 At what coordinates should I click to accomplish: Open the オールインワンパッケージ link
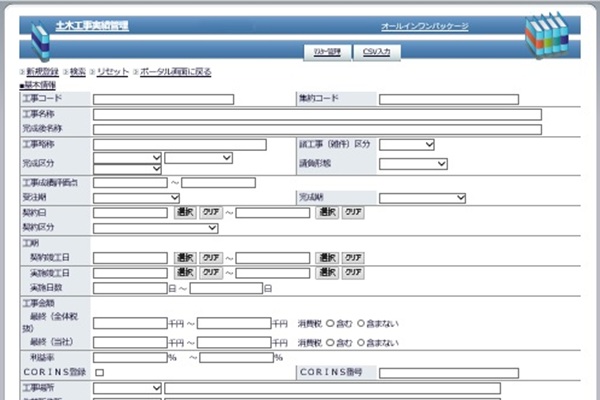pyautogui.click(x=424, y=26)
